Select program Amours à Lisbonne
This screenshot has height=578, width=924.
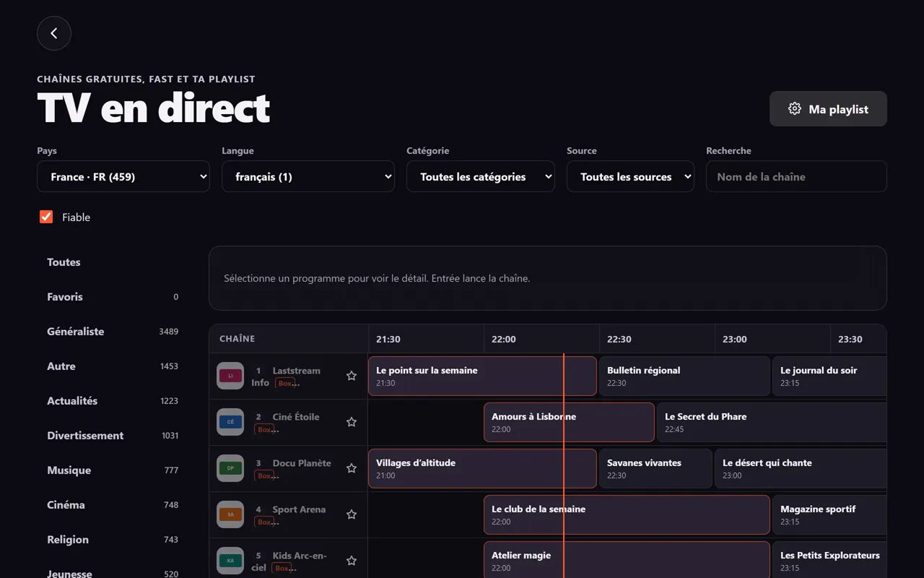(x=569, y=422)
